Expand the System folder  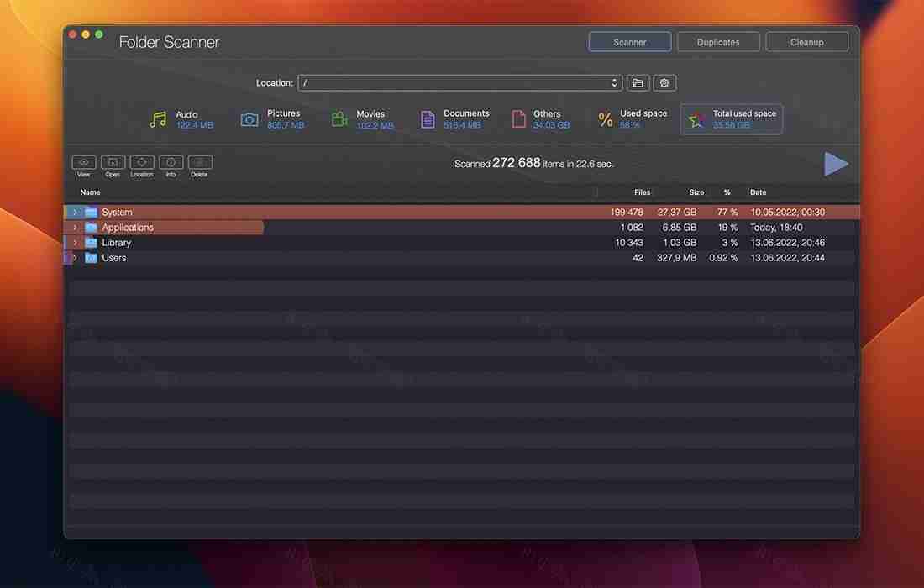pyautogui.click(x=75, y=212)
